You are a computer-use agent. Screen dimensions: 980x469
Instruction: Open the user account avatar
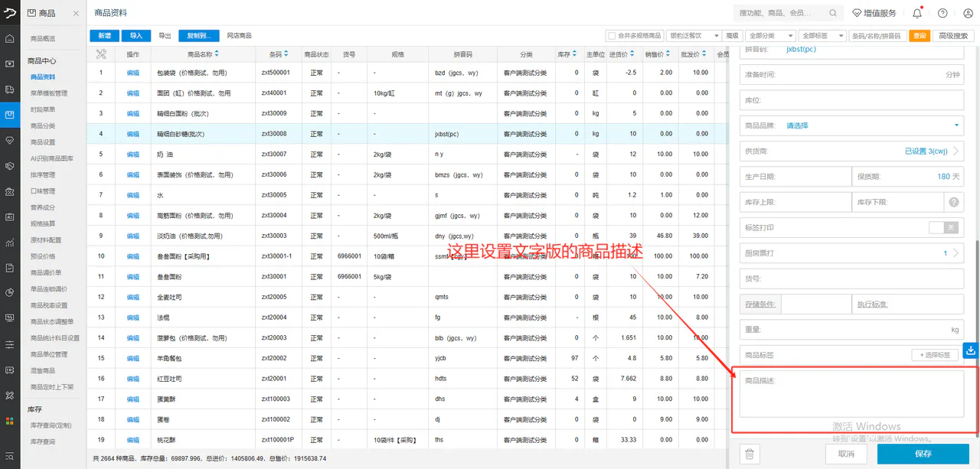pyautogui.click(x=966, y=13)
